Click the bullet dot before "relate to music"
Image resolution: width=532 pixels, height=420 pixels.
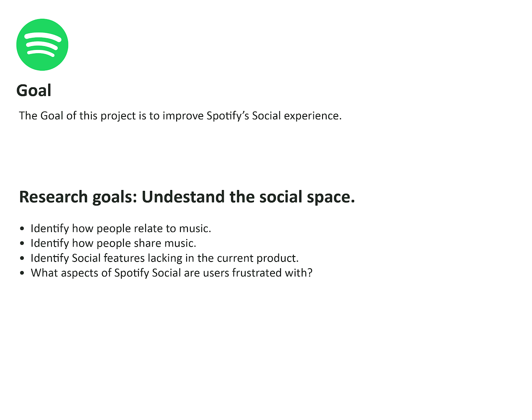click(22, 229)
